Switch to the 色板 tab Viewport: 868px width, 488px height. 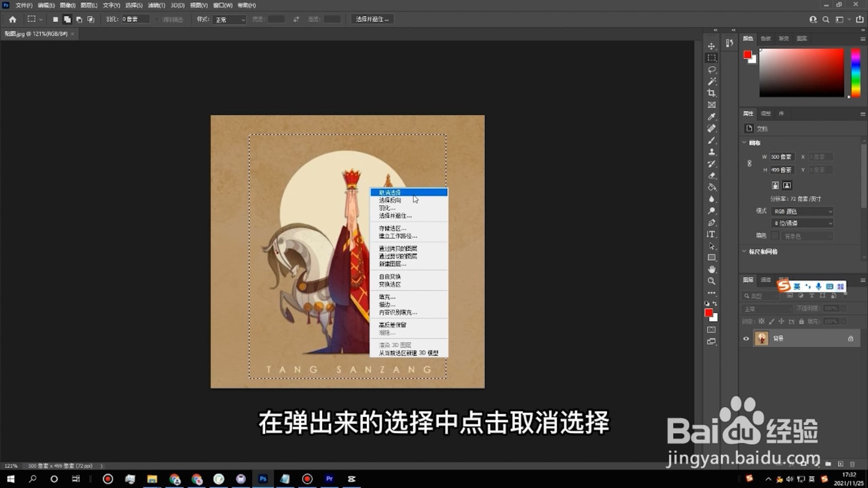[765, 38]
